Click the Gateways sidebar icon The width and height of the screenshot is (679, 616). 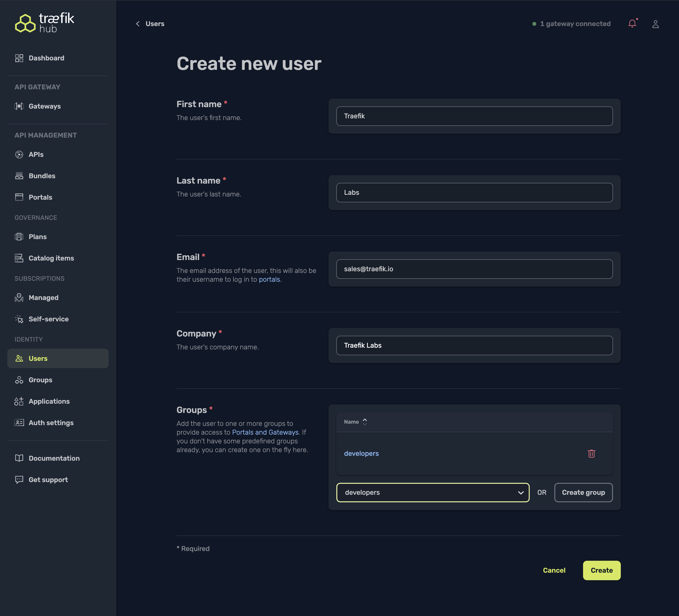coord(19,106)
